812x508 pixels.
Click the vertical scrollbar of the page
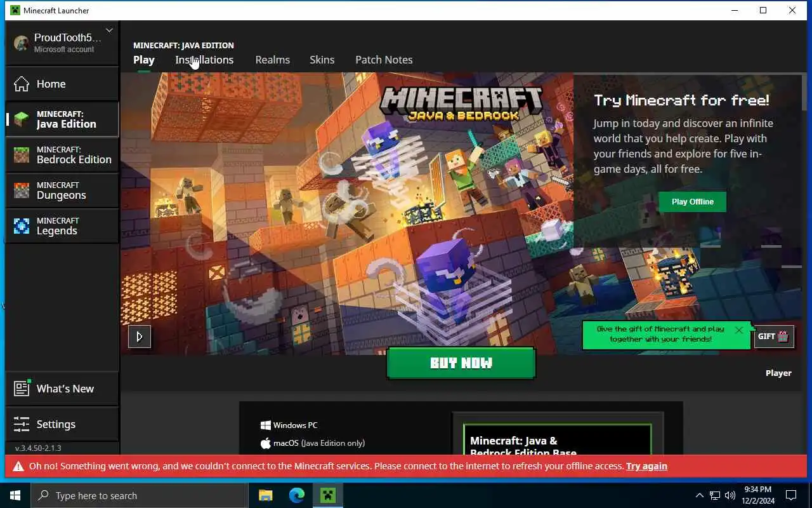tap(804, 93)
